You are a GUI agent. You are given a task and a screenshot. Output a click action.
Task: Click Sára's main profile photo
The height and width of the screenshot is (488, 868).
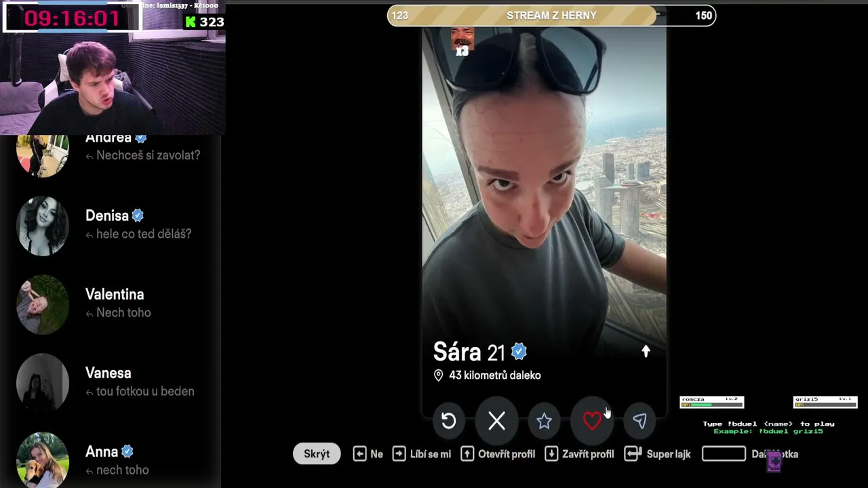point(544,203)
